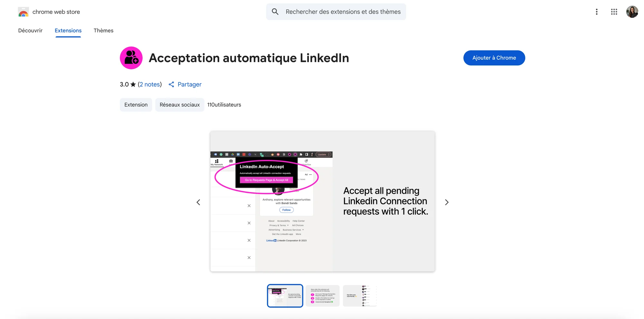This screenshot has width=644, height=319.
Task: Click the star icon beside rating 3.0
Action: (133, 84)
